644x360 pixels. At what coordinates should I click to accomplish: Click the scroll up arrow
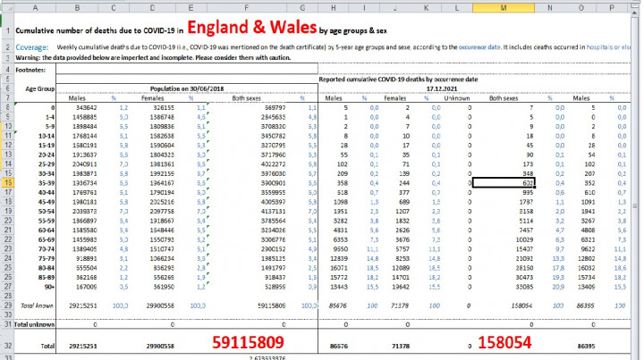pos(635,14)
